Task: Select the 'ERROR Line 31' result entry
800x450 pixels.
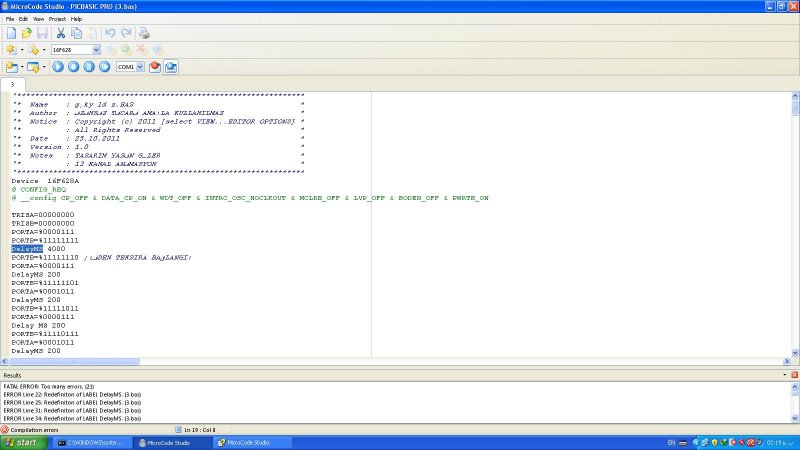Action: [x=72, y=410]
